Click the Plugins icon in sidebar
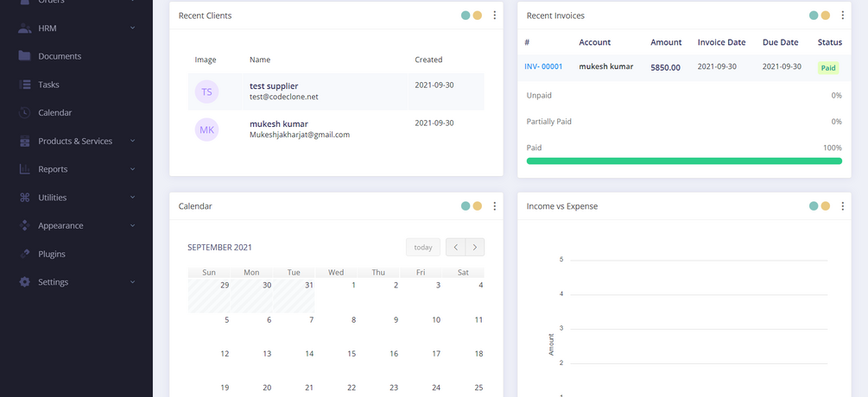The width and height of the screenshot is (868, 397). [24, 254]
